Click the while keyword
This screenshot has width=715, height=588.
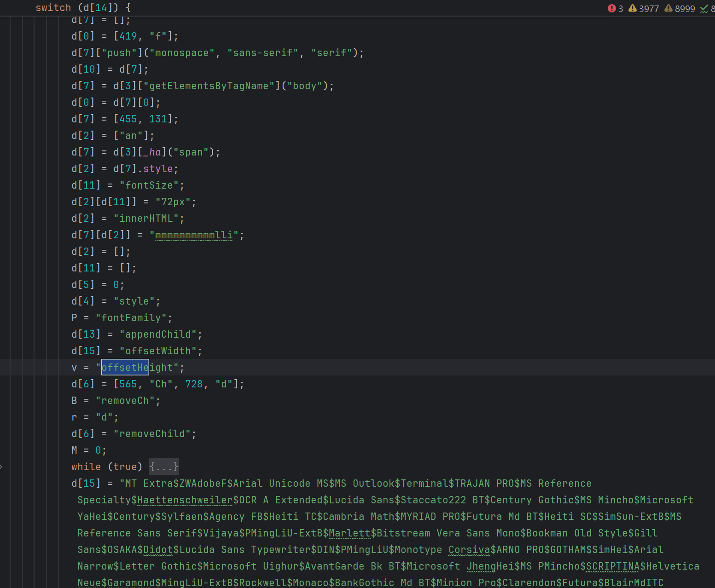86,467
